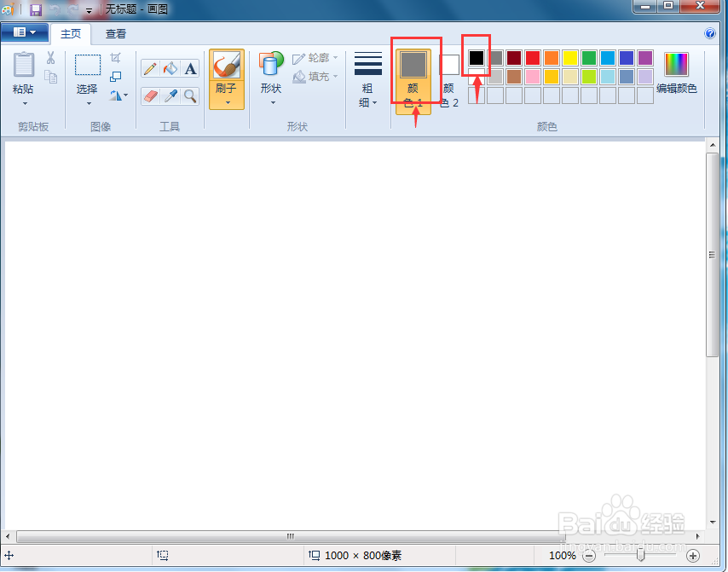Click the Save icon in title bar
The width and height of the screenshot is (728, 572).
click(x=36, y=9)
